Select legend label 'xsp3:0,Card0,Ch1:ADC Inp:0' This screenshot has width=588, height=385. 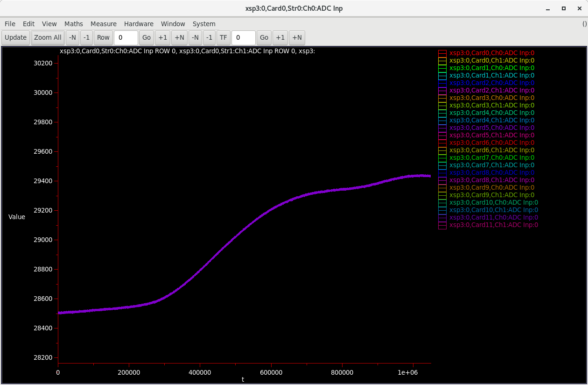click(492, 61)
